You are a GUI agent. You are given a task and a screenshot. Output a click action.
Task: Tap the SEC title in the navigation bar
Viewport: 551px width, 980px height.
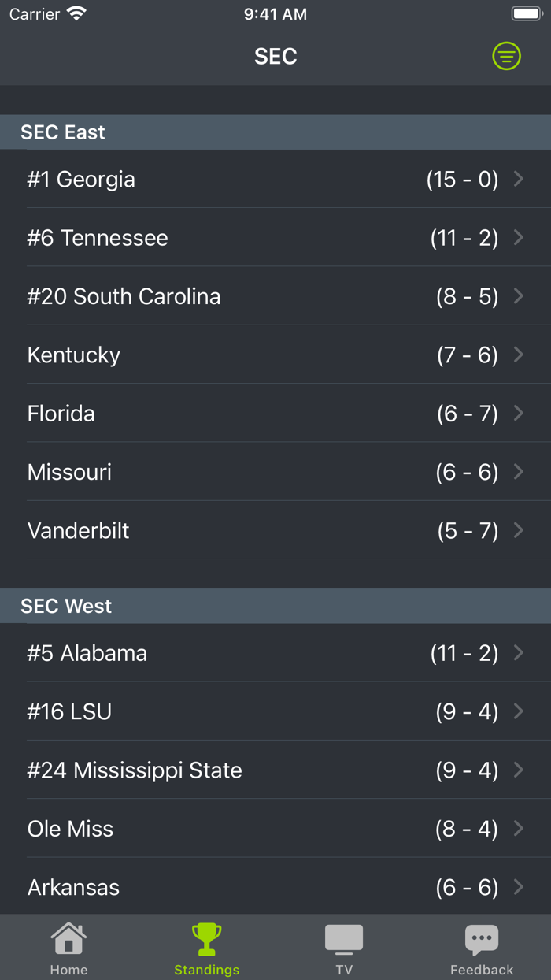[x=275, y=56]
